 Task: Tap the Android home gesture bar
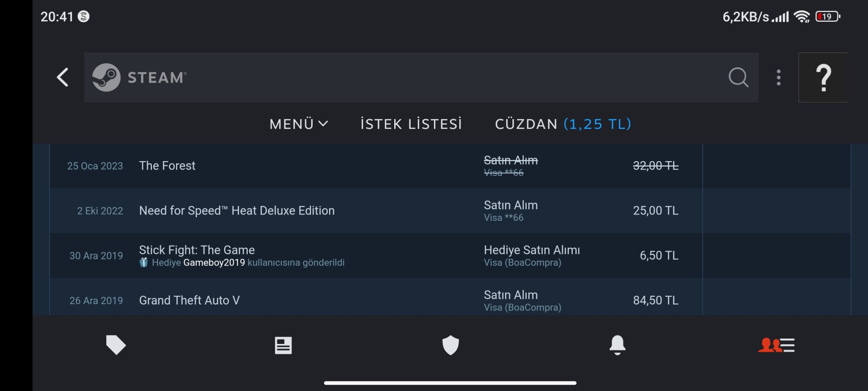[x=450, y=383]
